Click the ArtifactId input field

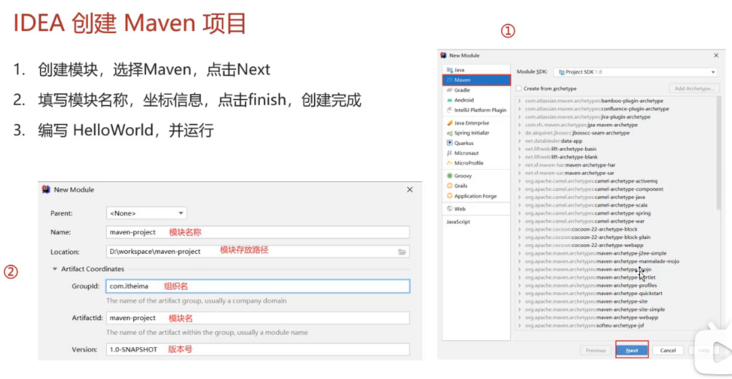(258, 318)
